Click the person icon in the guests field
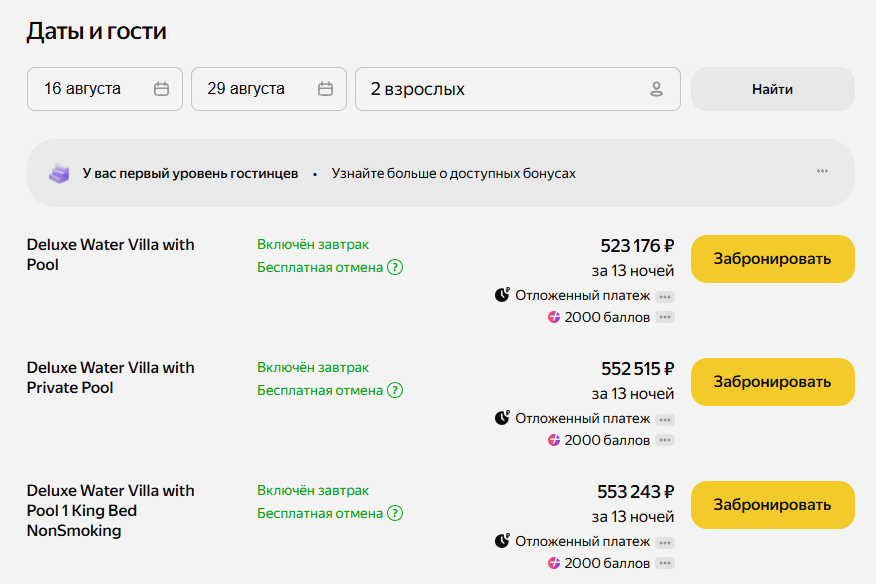876x584 pixels. pos(656,89)
